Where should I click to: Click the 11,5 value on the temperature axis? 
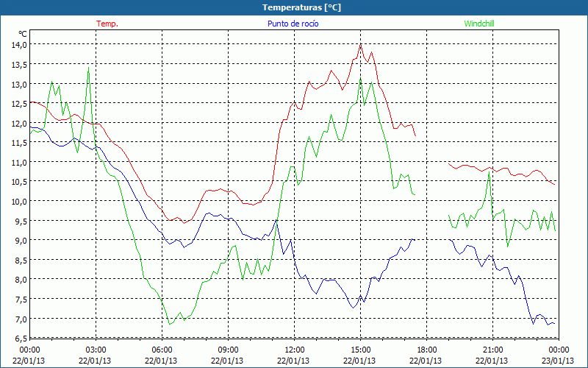[20, 143]
